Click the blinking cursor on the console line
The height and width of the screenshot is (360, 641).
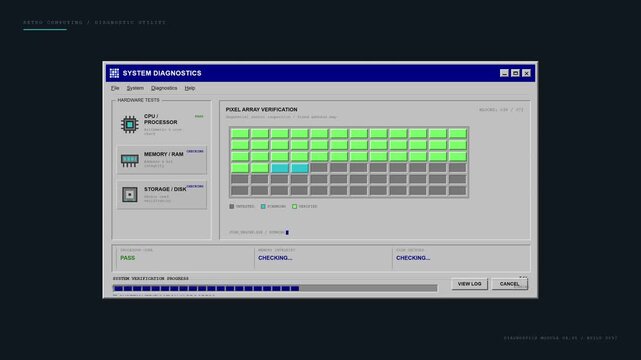point(287,233)
